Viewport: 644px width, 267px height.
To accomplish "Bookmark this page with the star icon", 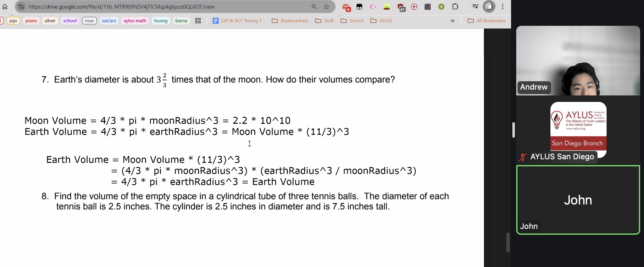I will (x=327, y=7).
